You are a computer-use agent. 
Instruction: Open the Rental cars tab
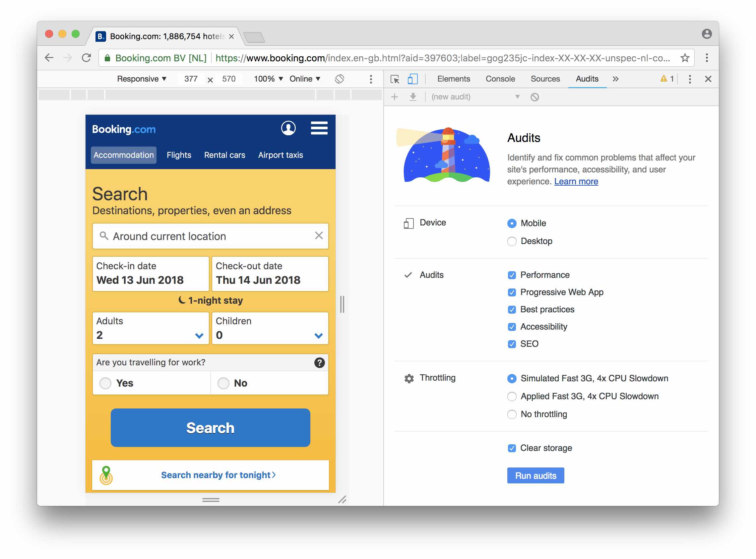[224, 155]
